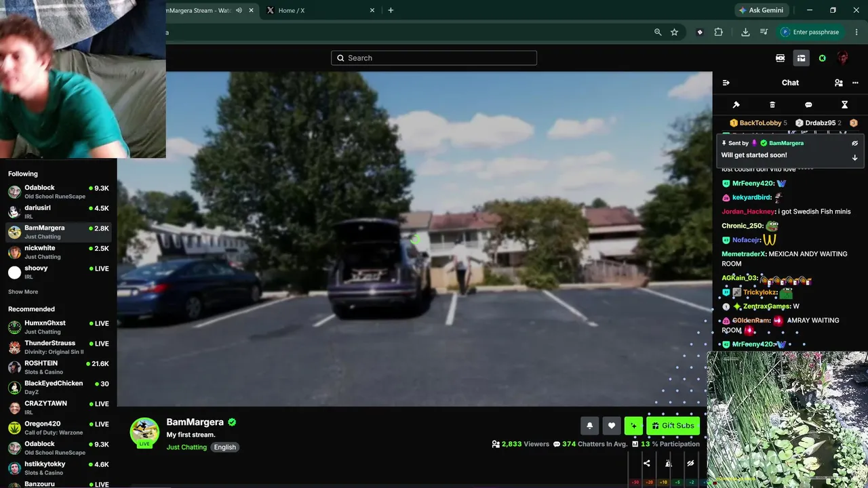Open the page zoom magnifier icon

coord(658,32)
